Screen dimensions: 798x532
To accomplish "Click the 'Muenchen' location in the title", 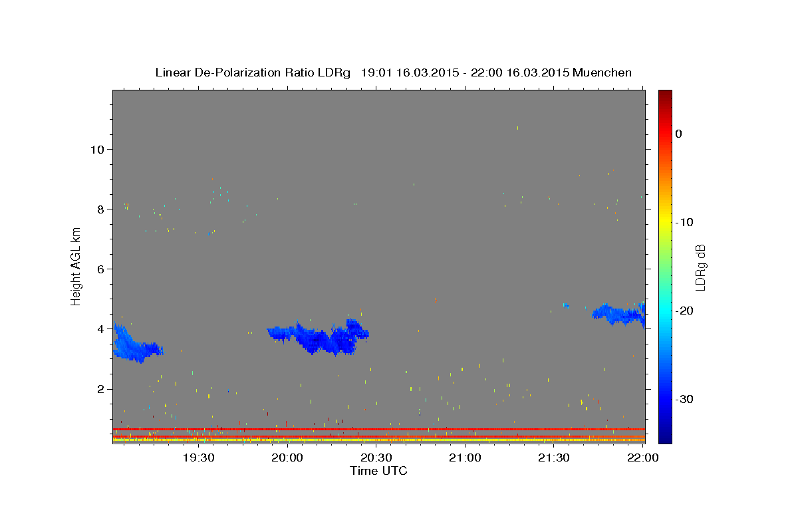I will tap(602, 72).
